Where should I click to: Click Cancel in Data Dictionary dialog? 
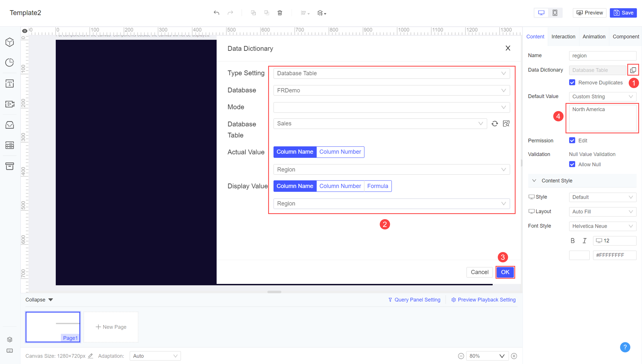coord(479,272)
